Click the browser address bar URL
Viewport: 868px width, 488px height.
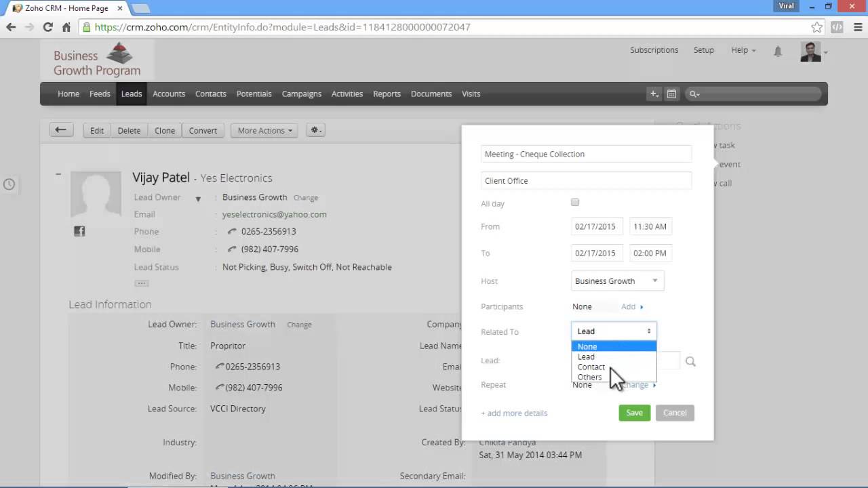tap(282, 27)
